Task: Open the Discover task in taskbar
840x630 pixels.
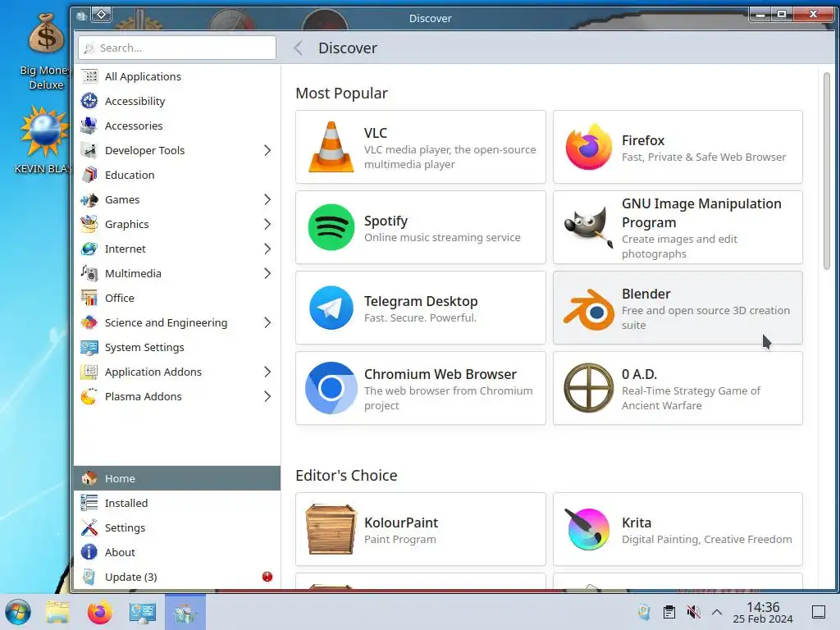Action: tap(185, 612)
